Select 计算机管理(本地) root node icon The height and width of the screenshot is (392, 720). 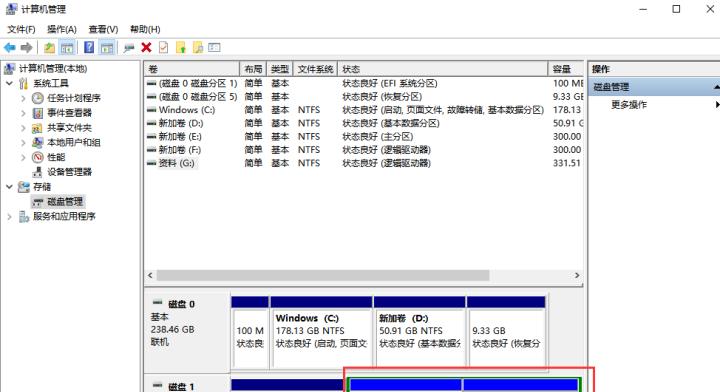click(10, 69)
